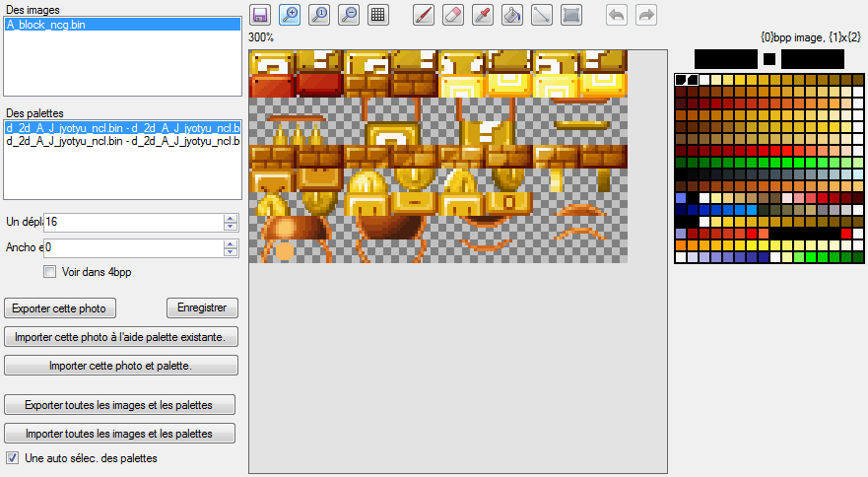
Task: Pick the pale cyan swatch ending the gray-blue row
Action: [x=858, y=174]
